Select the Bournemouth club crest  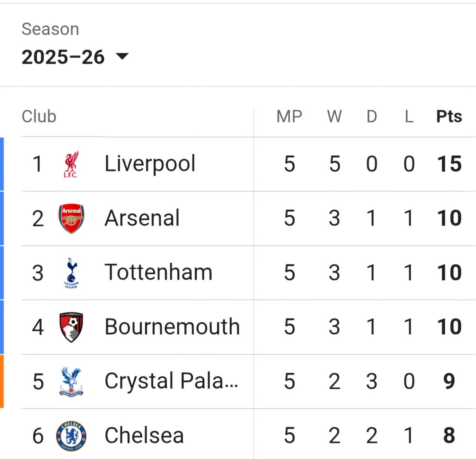tap(71, 327)
